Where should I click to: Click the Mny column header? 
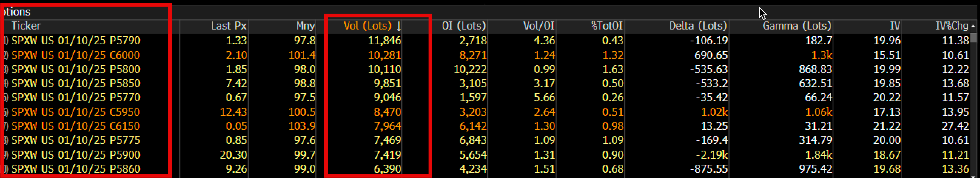(305, 26)
